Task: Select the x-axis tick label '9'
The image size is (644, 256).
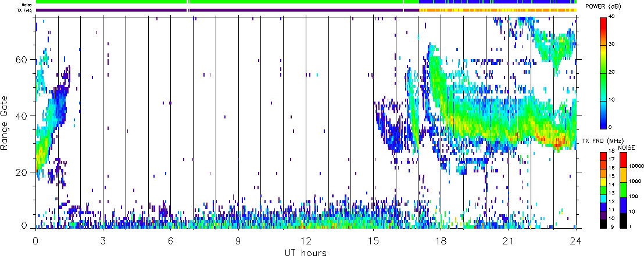Action: point(238,241)
